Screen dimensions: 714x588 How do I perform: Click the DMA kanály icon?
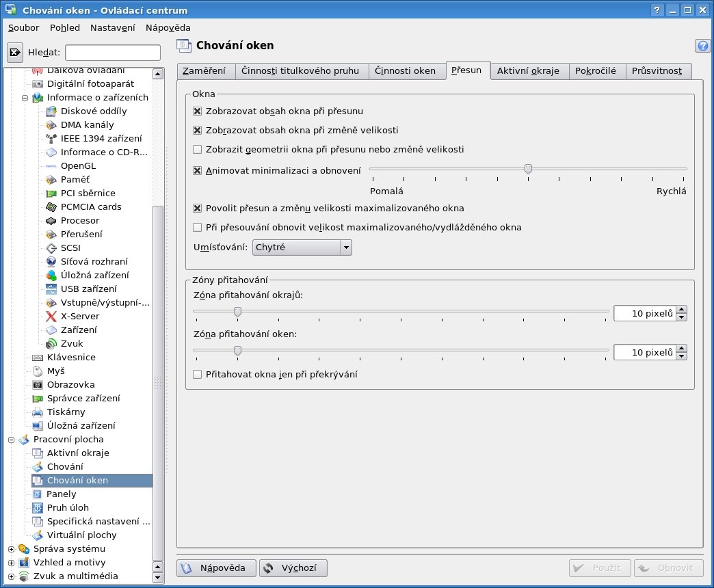pos(51,124)
